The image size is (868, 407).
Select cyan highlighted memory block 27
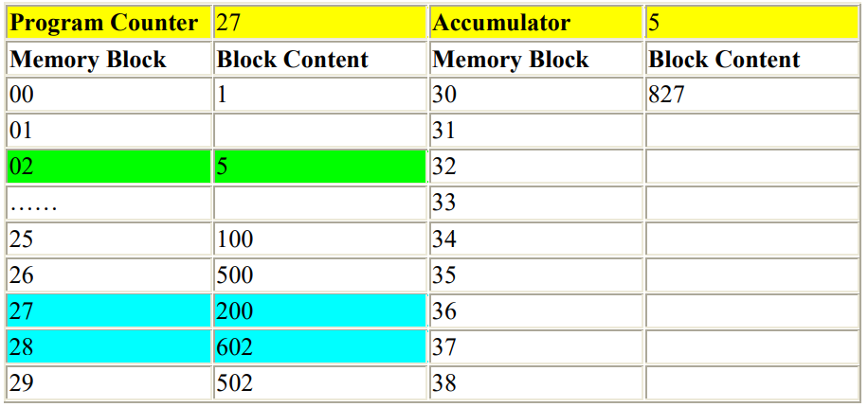click(x=109, y=310)
